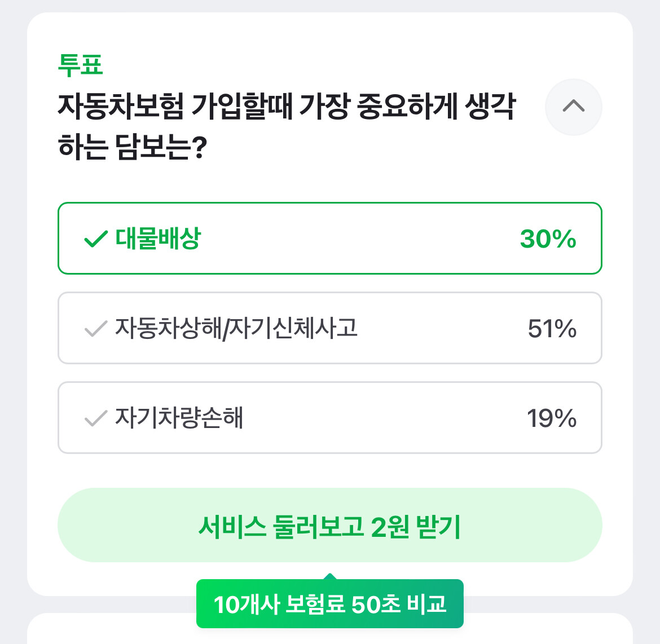Open the 10개사 보험료 50초 비교 banner
This screenshot has height=644, width=660.
point(329,604)
